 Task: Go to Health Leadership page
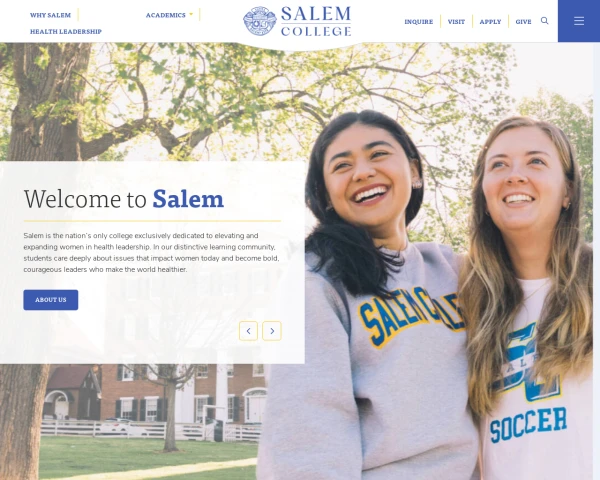[x=66, y=31]
